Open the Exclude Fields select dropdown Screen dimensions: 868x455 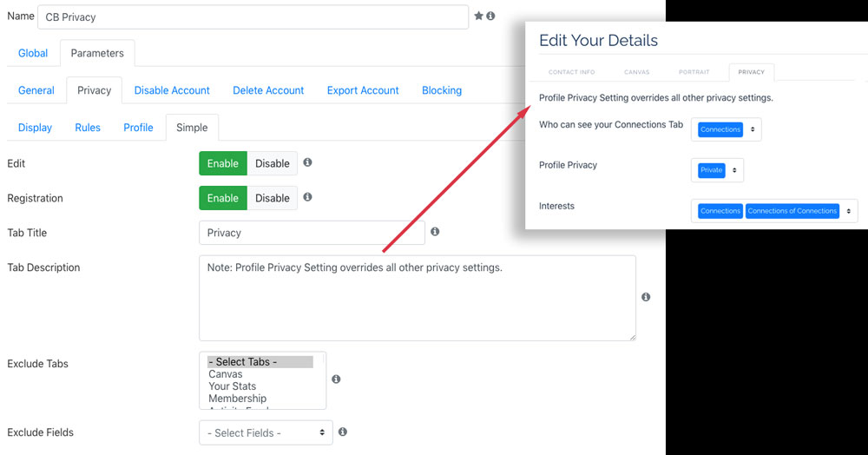coord(266,433)
